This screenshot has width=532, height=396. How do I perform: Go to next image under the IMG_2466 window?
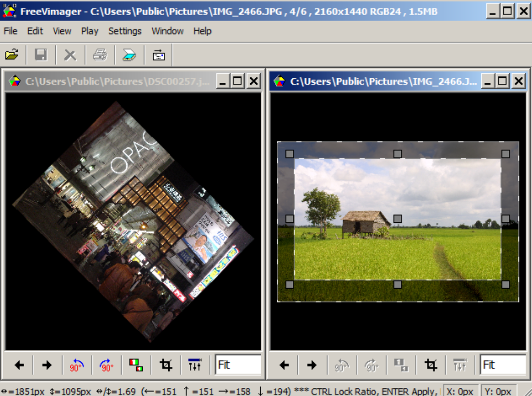(x=312, y=365)
